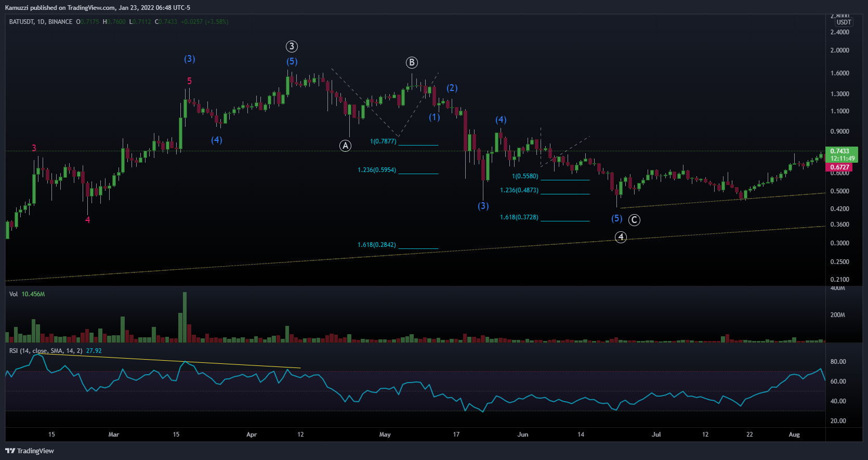Select the Vol value 10.456M

(33, 294)
